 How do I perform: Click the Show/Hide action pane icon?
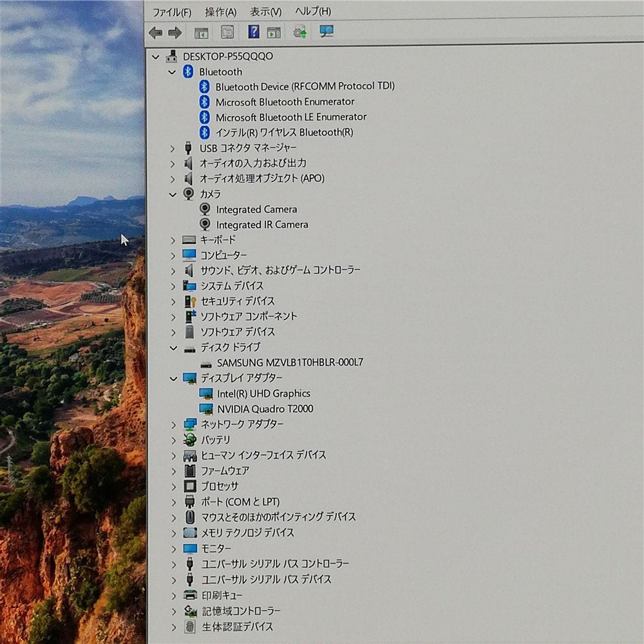pos(274,32)
